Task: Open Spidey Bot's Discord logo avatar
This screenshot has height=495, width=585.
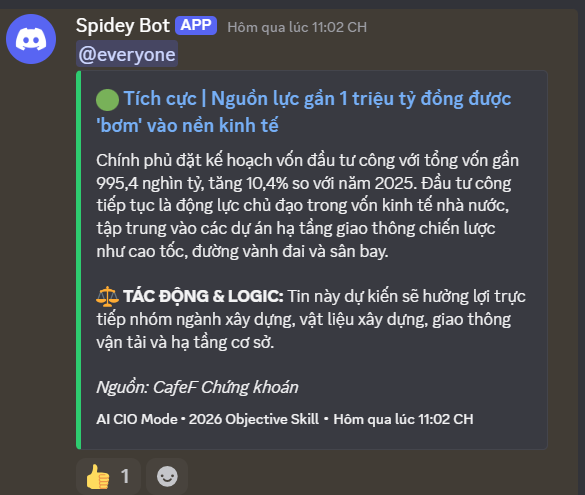Action: [x=31, y=39]
